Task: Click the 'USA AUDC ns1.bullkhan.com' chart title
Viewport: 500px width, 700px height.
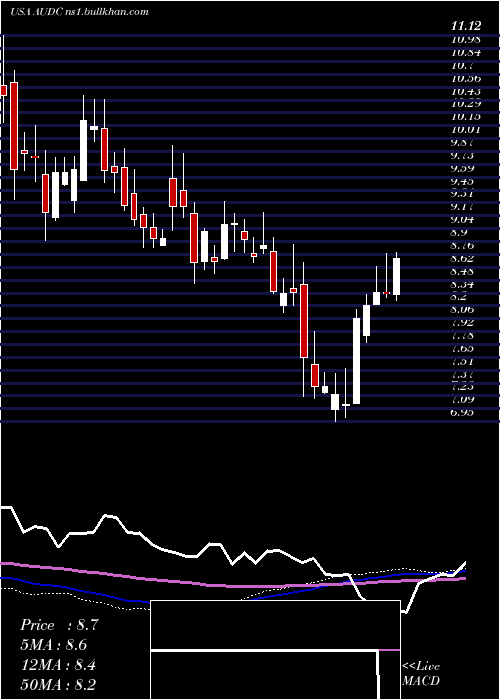Action: point(79,12)
